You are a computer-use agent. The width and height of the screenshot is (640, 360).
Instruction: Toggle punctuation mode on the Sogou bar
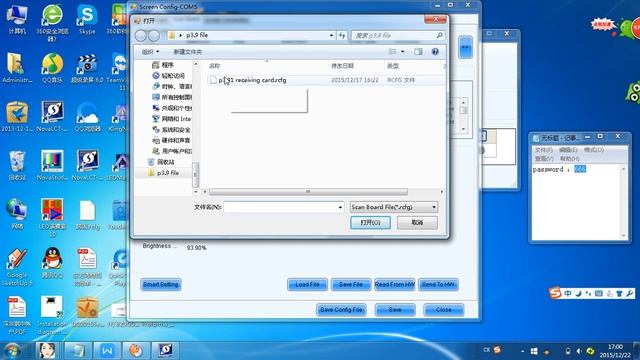click(x=588, y=293)
